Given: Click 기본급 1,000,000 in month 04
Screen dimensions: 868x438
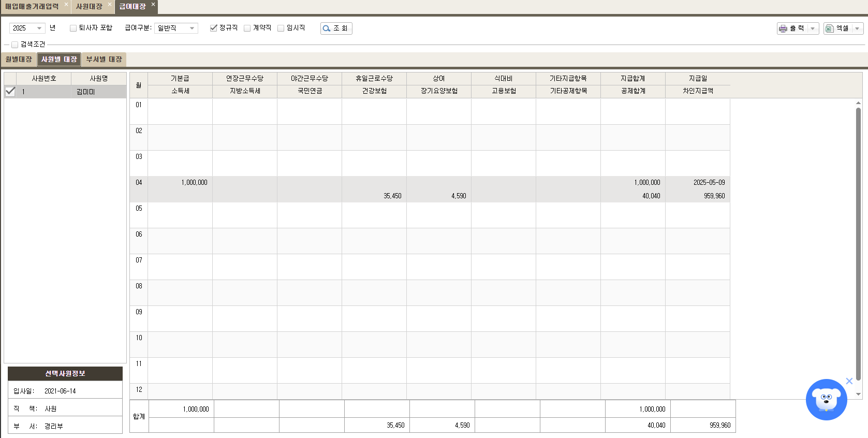Looking at the screenshot, I should pyautogui.click(x=194, y=183).
